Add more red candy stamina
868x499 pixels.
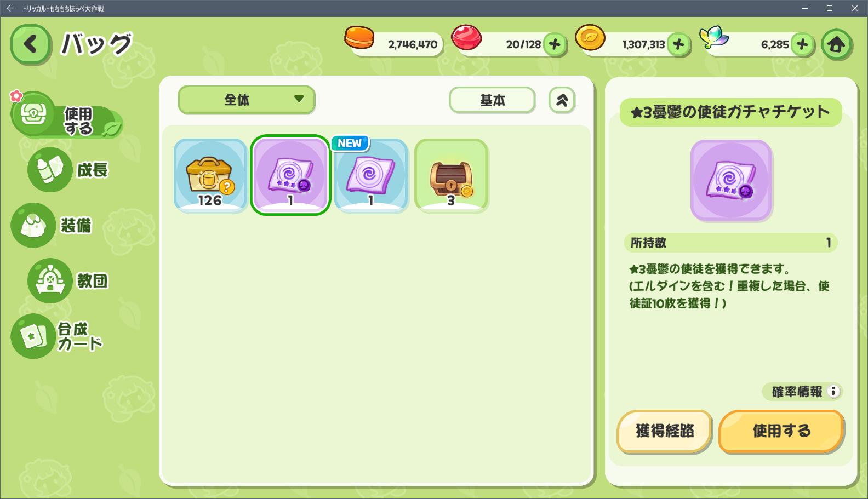pyautogui.click(x=555, y=44)
